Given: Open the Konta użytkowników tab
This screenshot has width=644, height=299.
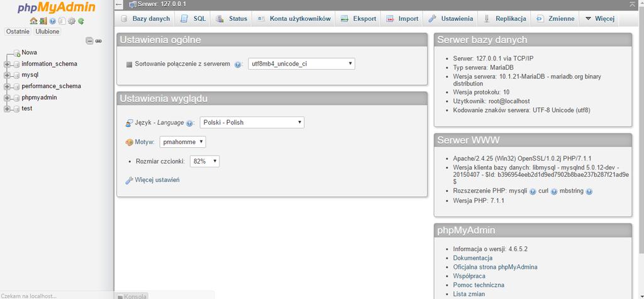Looking at the screenshot, I should pos(295,19).
